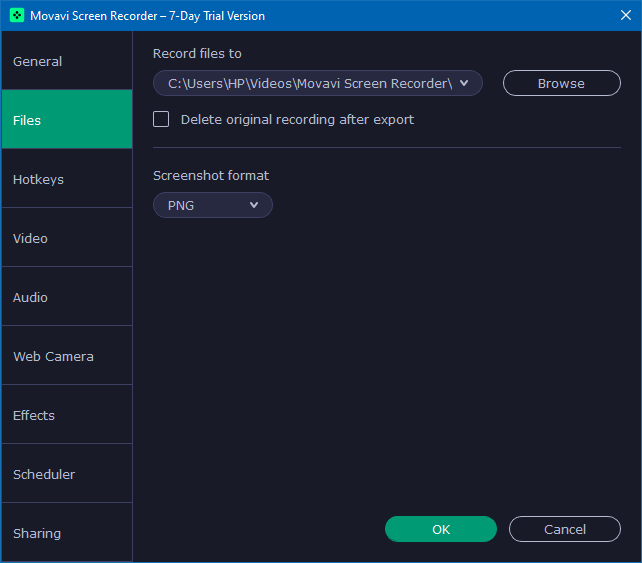
Task: Open the General settings tab
Action: [67, 61]
